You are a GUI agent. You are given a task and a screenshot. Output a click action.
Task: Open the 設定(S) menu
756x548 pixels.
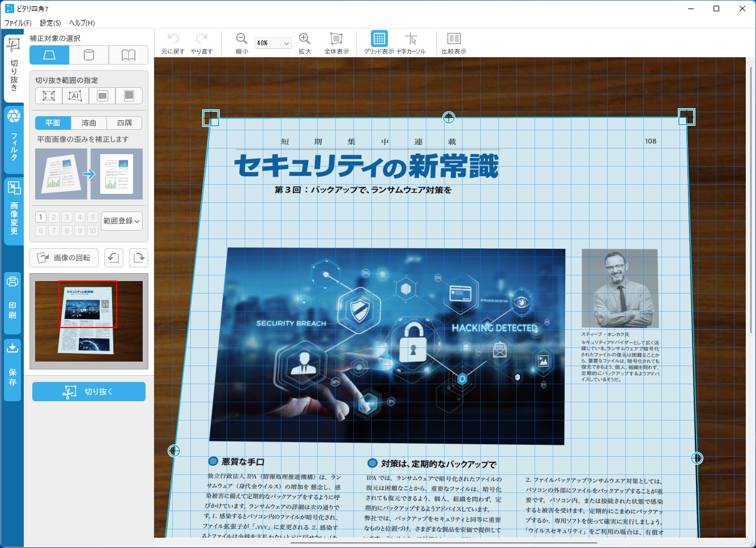click(x=50, y=23)
